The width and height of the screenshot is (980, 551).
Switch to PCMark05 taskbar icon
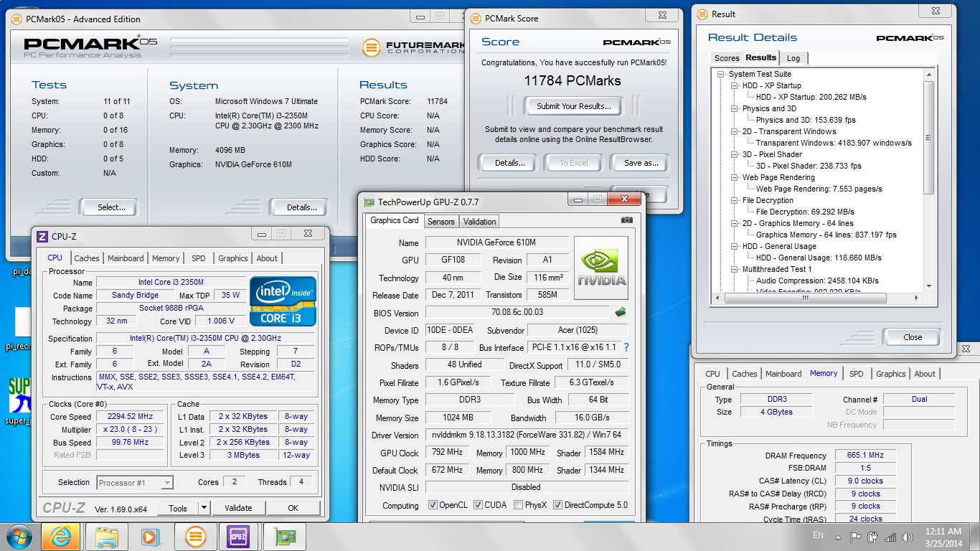(x=195, y=537)
